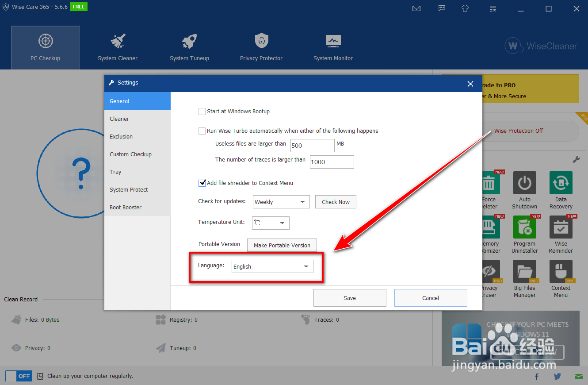The image size is (588, 385).
Task: Select General settings category
Action: [137, 101]
